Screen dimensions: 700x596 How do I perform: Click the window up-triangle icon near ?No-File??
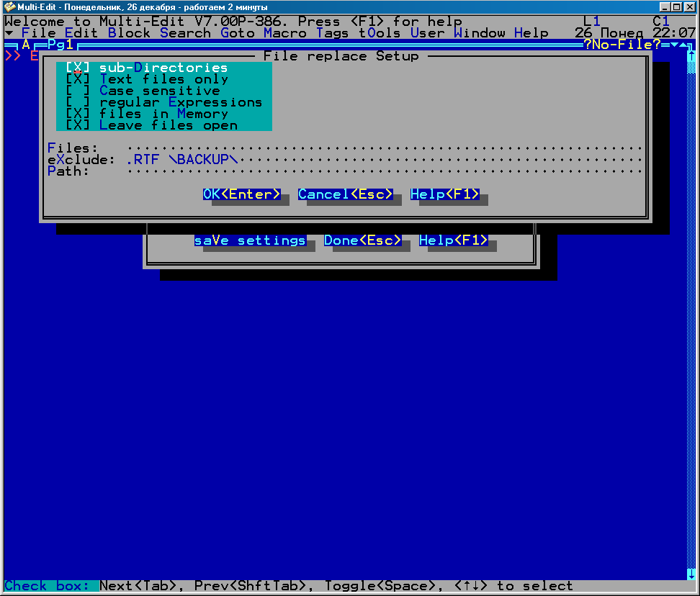pyautogui.click(x=683, y=45)
